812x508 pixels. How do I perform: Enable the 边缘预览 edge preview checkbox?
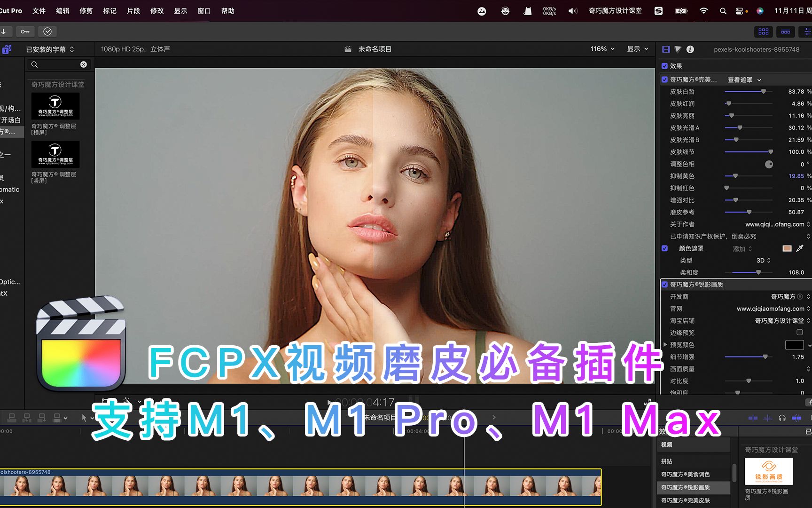click(799, 332)
